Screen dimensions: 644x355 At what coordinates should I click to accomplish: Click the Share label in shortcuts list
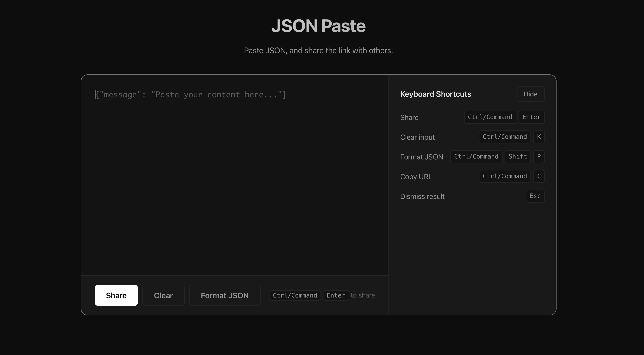[409, 117]
